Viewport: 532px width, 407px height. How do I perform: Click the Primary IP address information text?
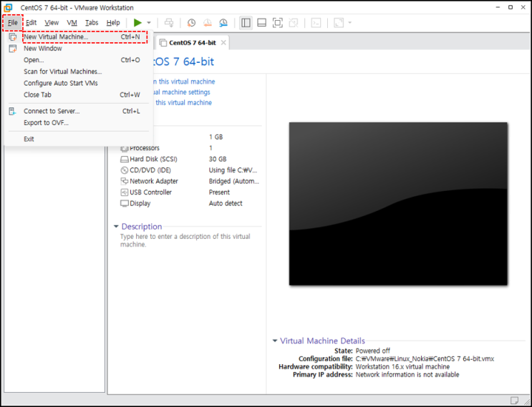pyautogui.click(x=407, y=375)
